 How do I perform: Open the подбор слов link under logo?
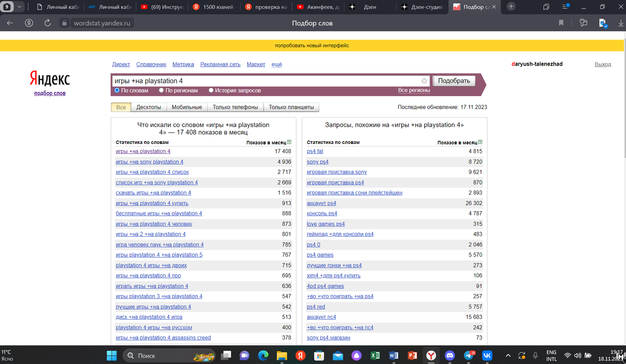50,93
